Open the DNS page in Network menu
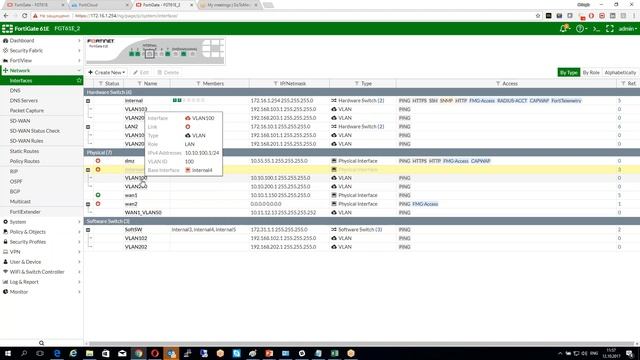 [x=15, y=90]
